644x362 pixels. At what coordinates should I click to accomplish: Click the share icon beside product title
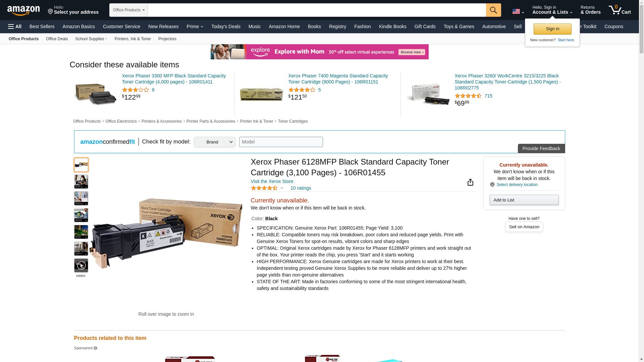pos(470,182)
